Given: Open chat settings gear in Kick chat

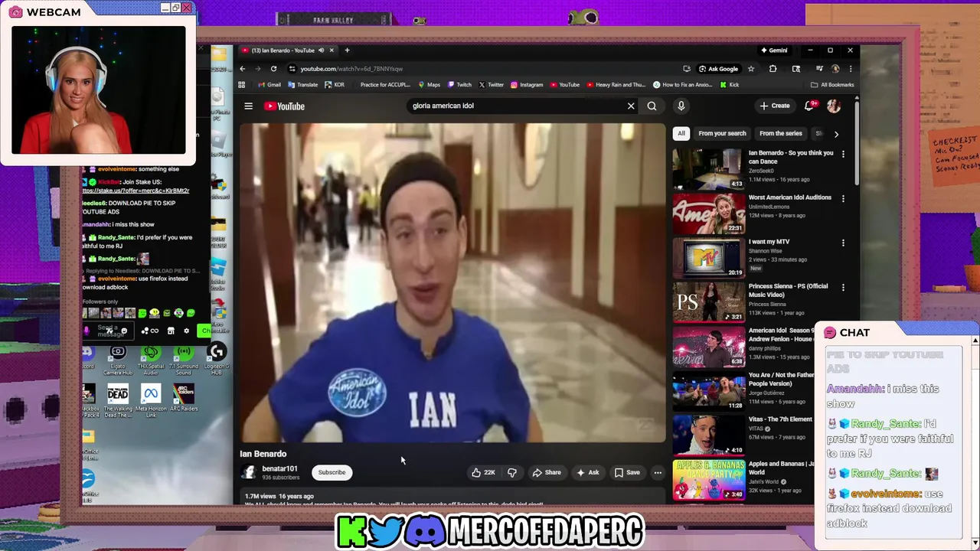Looking at the screenshot, I should click(186, 331).
